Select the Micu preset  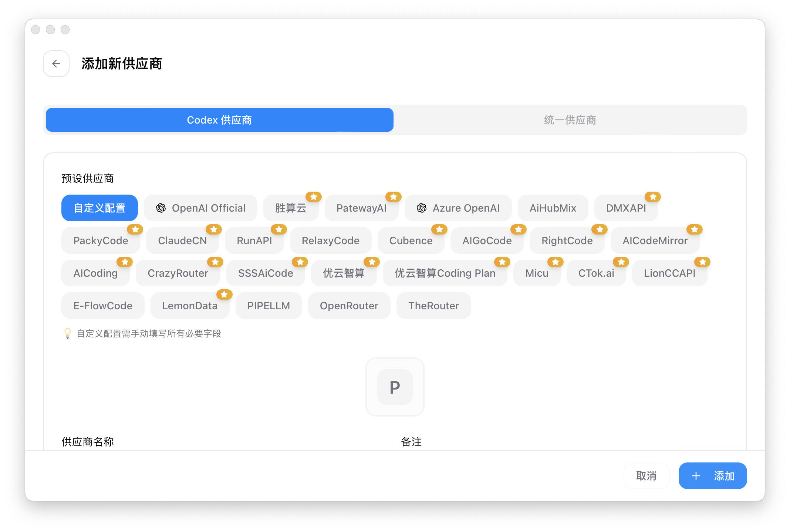(x=537, y=273)
